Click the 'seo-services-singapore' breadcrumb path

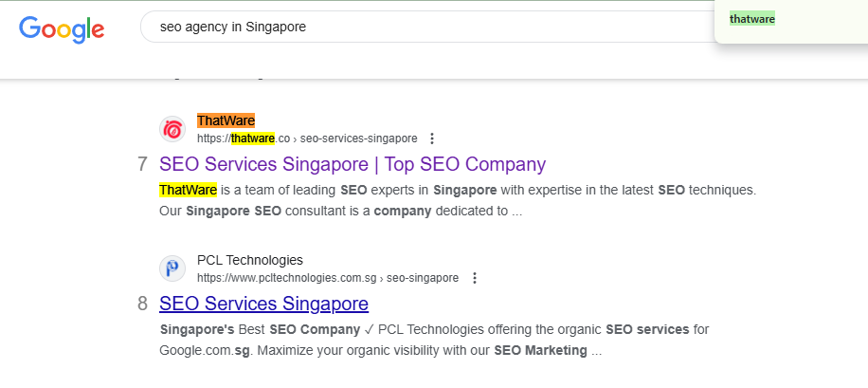[359, 139]
